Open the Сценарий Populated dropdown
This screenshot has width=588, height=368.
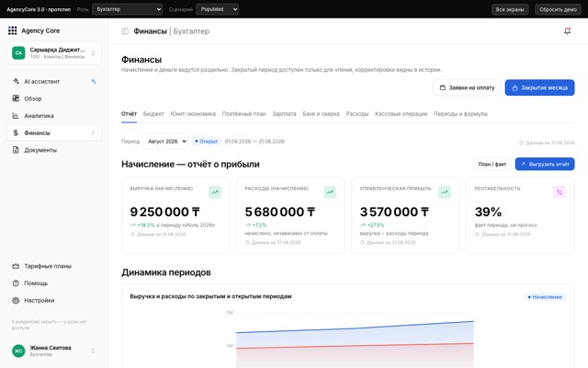coord(218,9)
